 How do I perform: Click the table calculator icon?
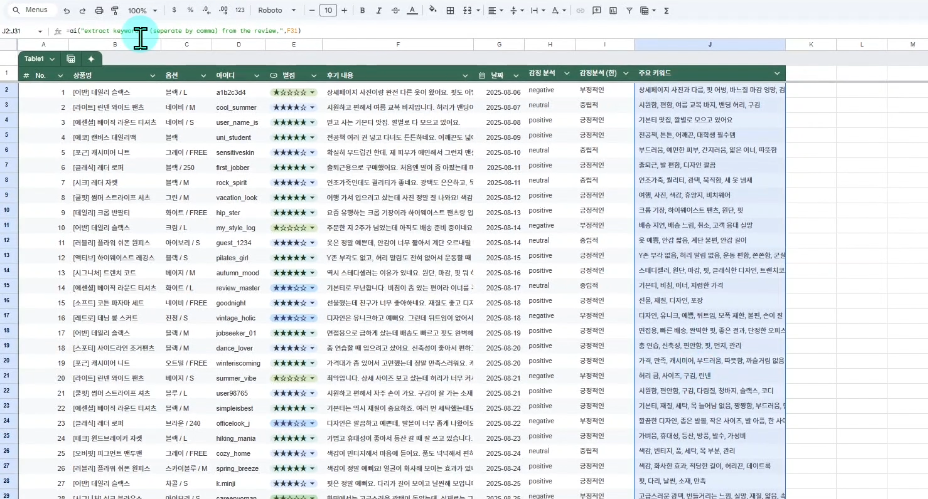tap(71, 59)
